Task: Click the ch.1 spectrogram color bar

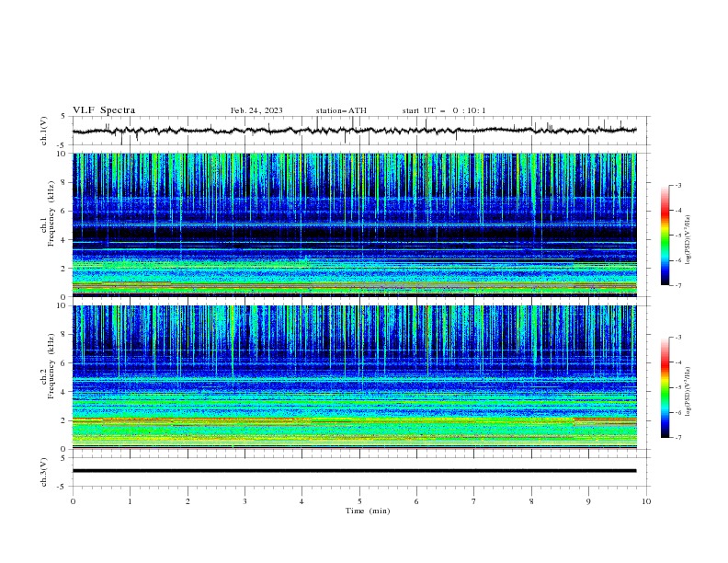Action: (x=665, y=236)
